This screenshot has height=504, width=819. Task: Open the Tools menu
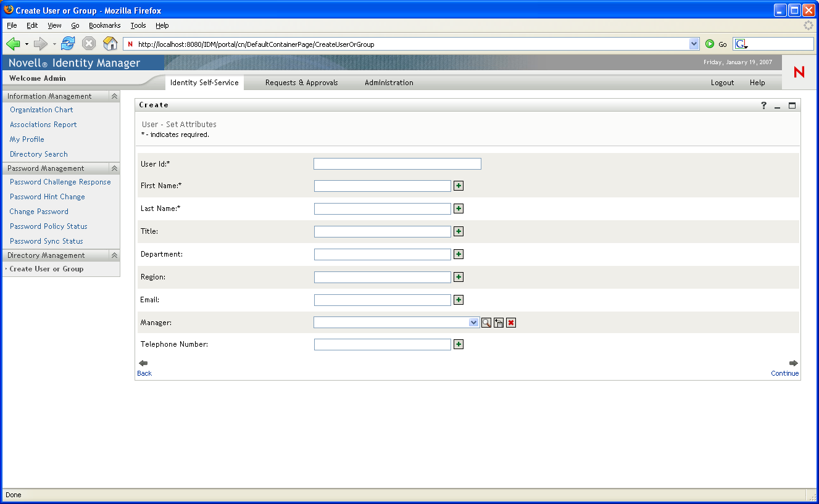(138, 25)
